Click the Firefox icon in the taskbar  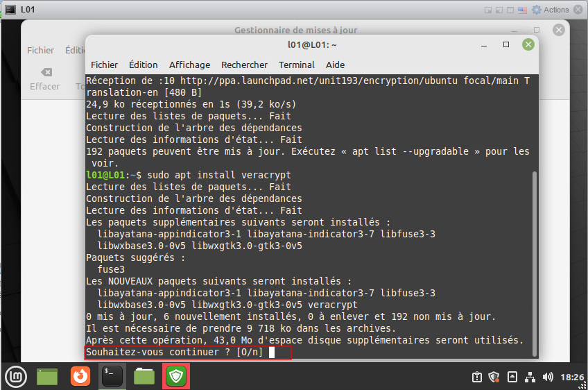point(80,376)
